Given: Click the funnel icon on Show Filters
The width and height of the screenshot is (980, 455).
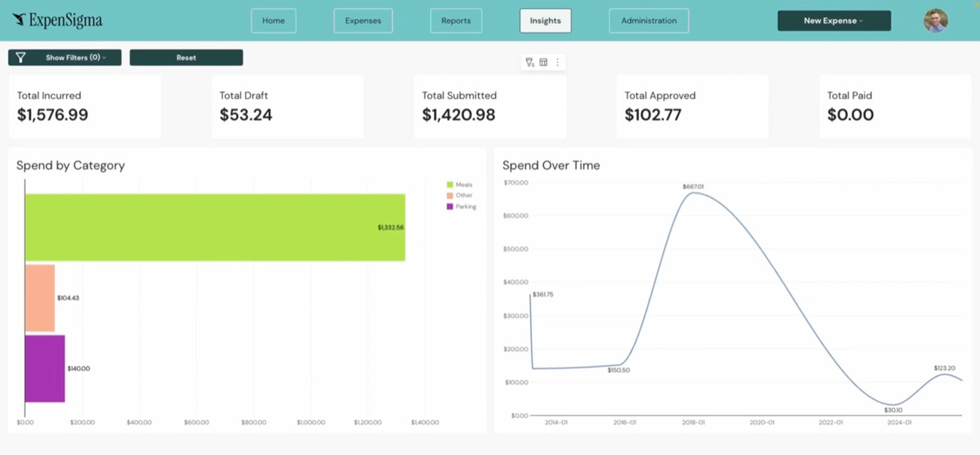Looking at the screenshot, I should click(20, 57).
